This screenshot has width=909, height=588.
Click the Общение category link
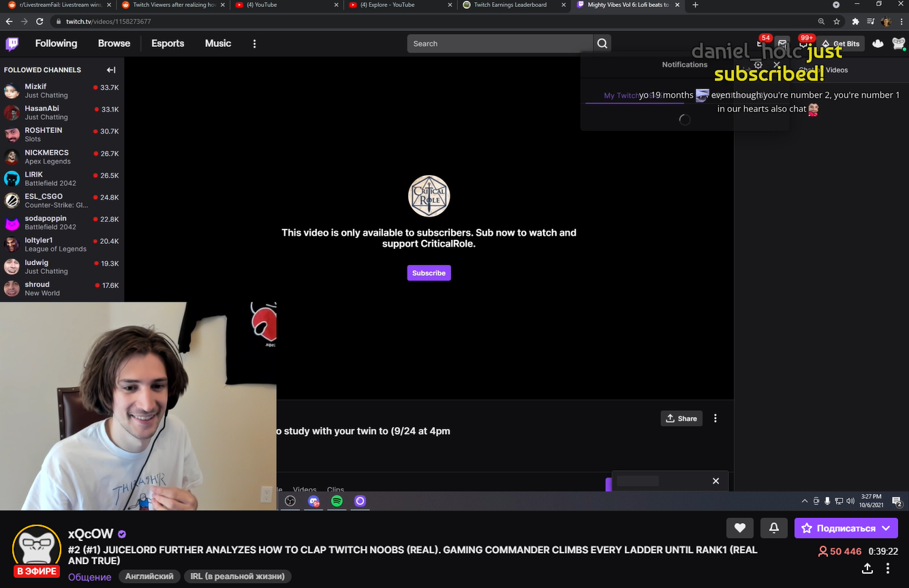89,576
